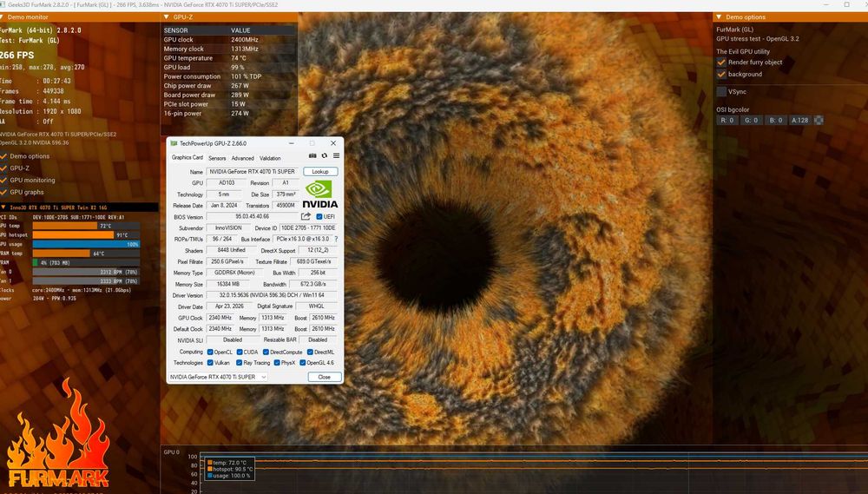The image size is (868, 494).
Task: Click the 16-pin power 274 W row
Action: (x=228, y=114)
